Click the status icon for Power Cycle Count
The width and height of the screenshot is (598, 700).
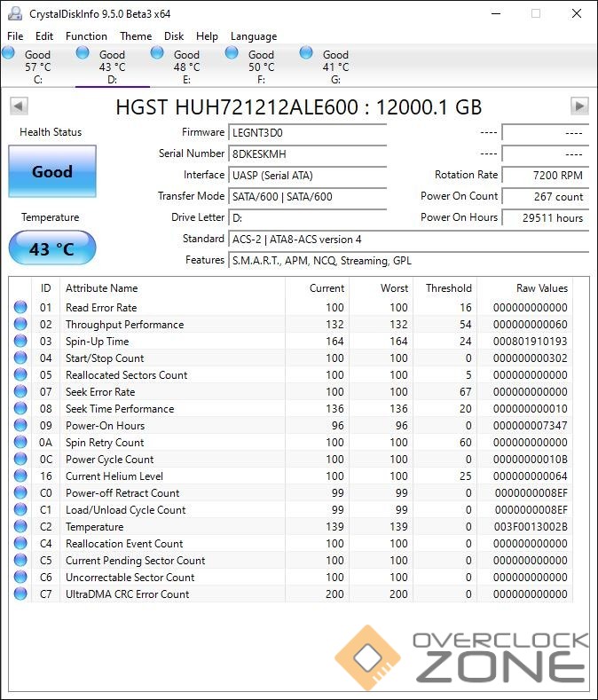pyautogui.click(x=20, y=459)
